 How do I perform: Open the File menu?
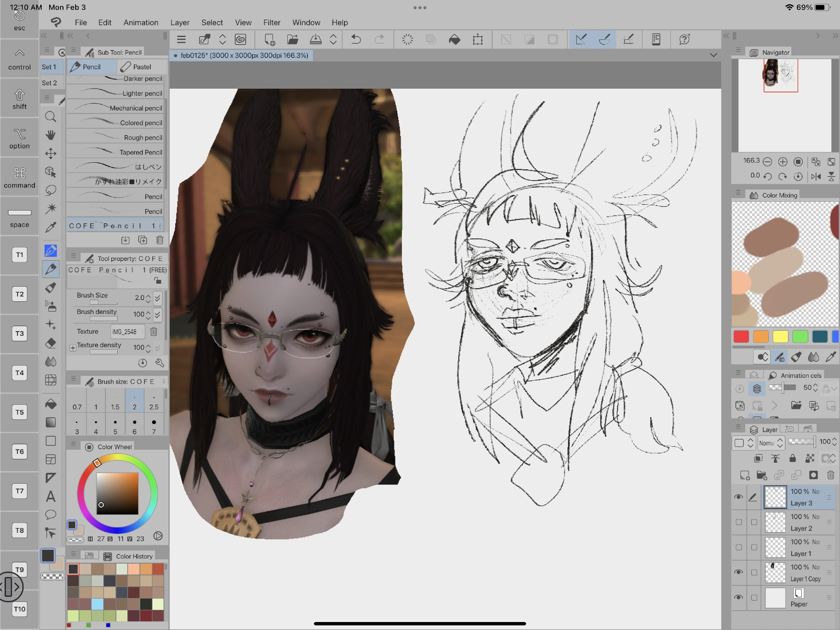click(81, 23)
